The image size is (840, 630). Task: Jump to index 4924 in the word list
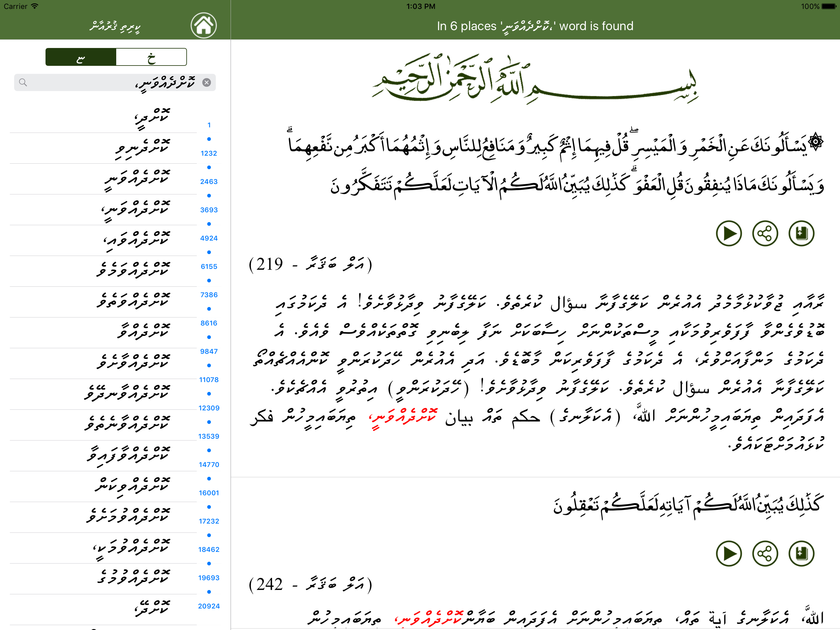point(209,238)
